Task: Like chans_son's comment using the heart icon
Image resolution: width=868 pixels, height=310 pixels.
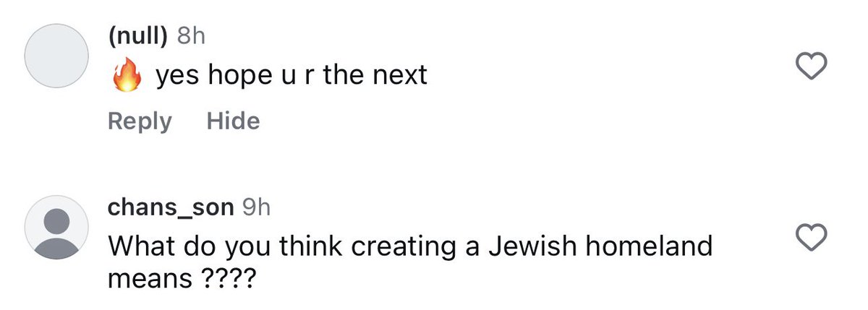Action: tap(811, 238)
